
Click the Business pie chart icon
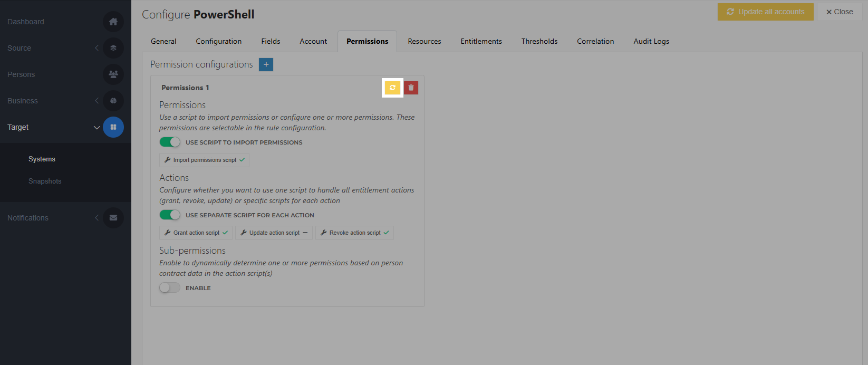tap(113, 101)
